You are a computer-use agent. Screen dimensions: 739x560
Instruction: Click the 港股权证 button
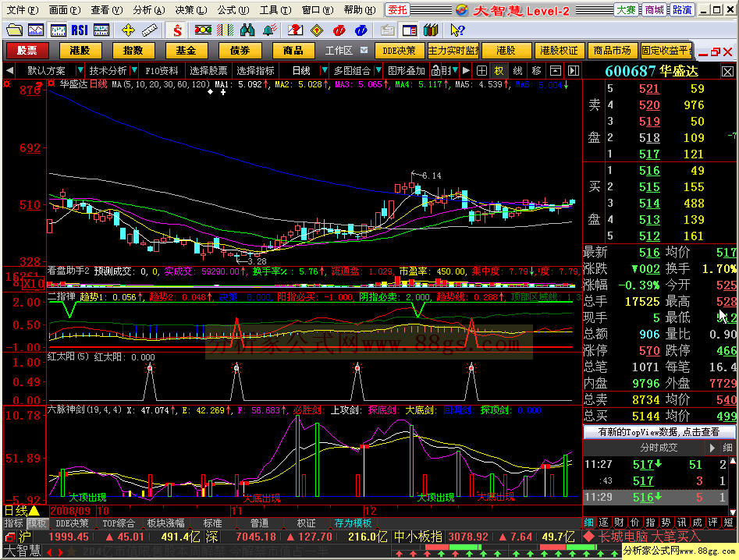(559, 51)
